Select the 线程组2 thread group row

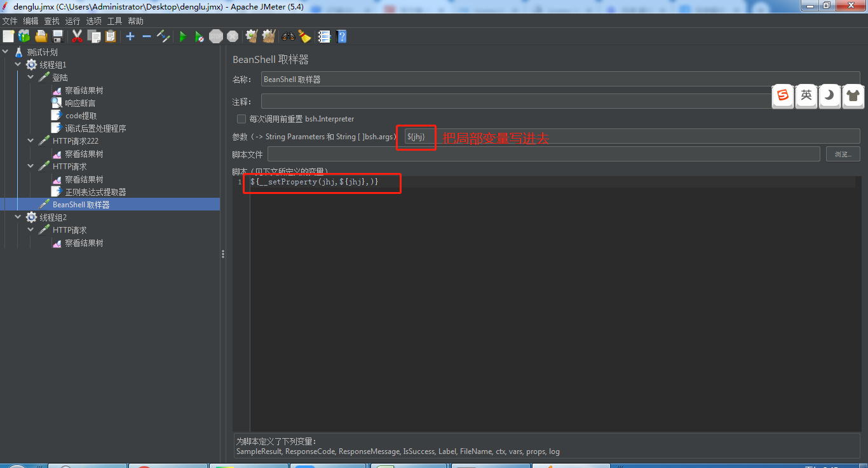click(53, 217)
